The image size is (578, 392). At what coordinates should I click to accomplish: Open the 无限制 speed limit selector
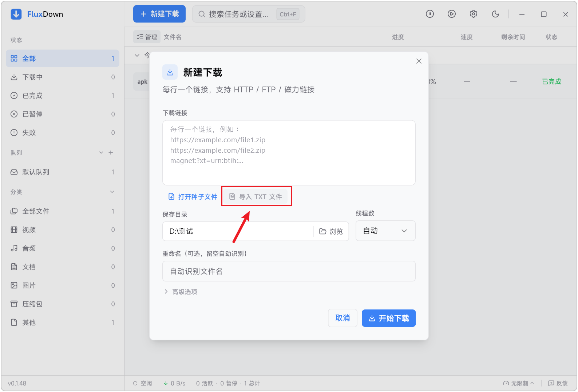(x=519, y=383)
